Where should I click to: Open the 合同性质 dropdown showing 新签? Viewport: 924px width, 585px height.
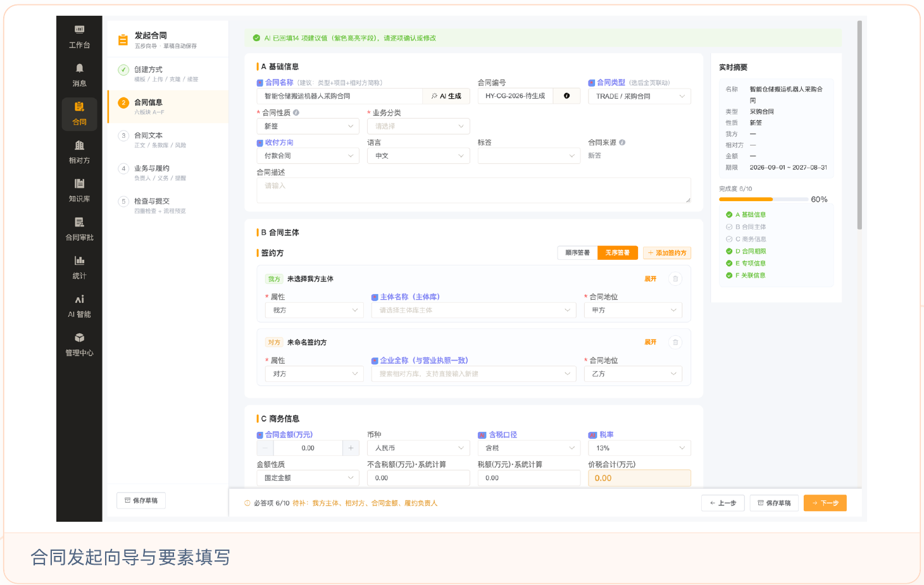308,126
